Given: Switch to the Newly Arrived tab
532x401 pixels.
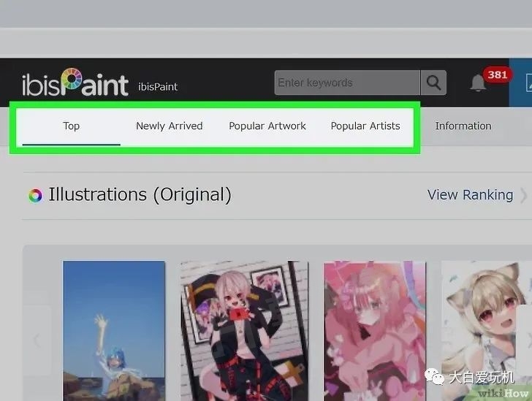Looking at the screenshot, I should pos(169,126).
